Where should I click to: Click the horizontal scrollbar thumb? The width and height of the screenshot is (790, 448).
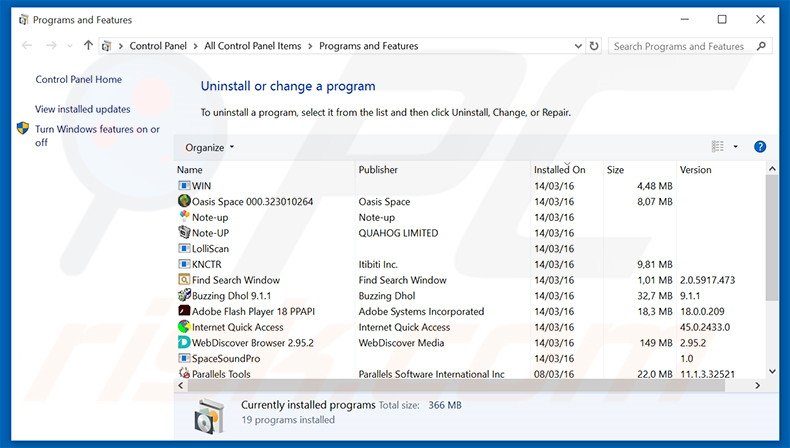[456, 386]
